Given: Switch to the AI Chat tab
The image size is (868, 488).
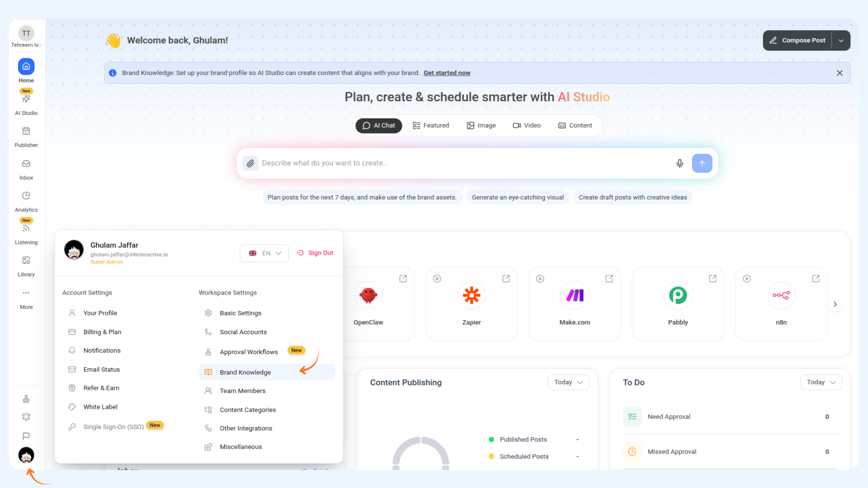Looking at the screenshot, I should point(379,126).
